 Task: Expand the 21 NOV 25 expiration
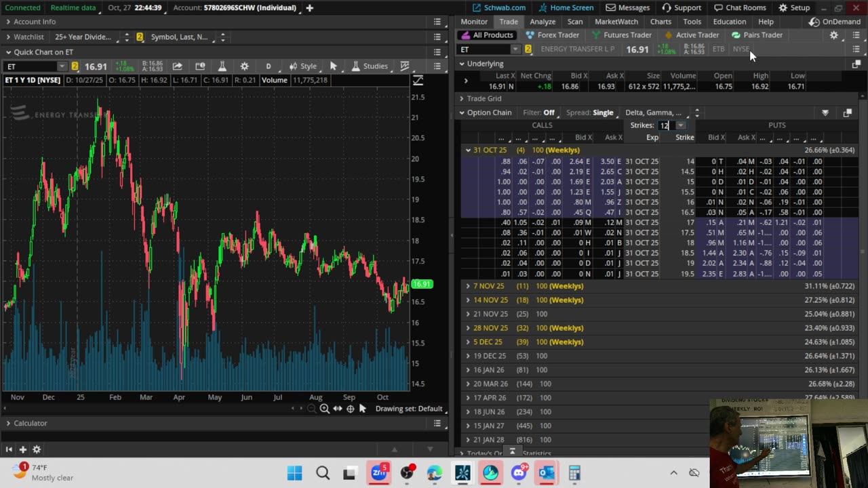tap(468, 314)
